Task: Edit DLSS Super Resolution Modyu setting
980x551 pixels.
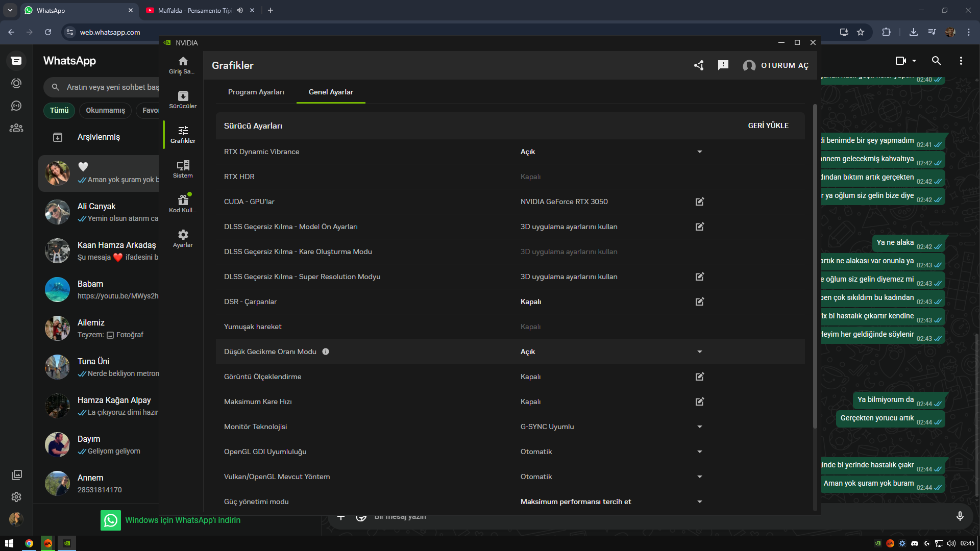Action: [700, 277]
